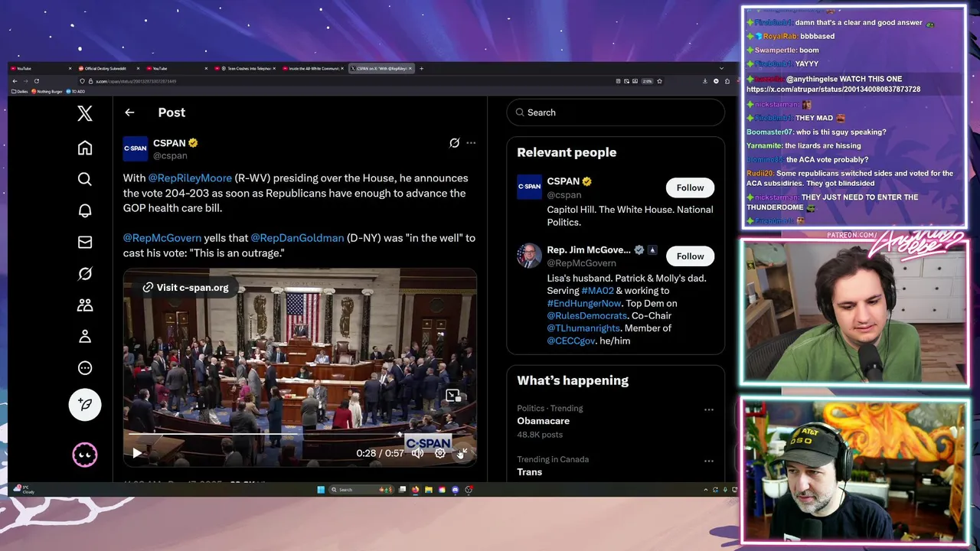This screenshot has height=551, width=980.
Task: Click Grok icon on the CSPAN post
Action: click(x=454, y=143)
